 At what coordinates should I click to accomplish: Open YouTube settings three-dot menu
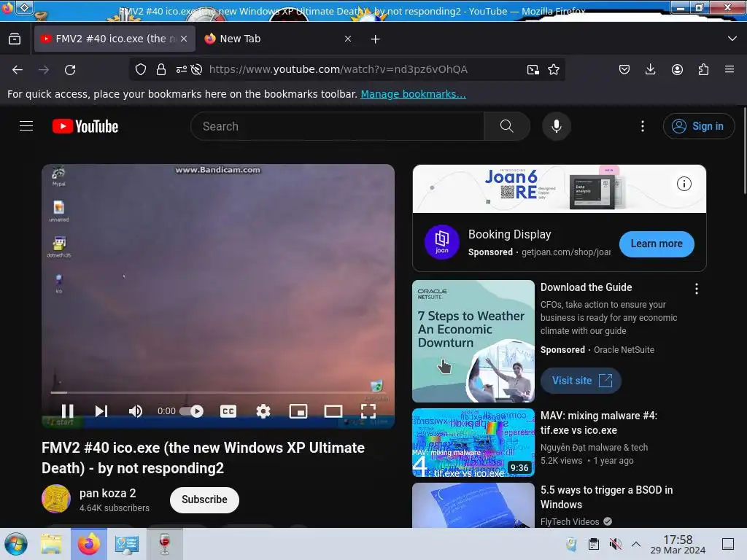tap(642, 126)
